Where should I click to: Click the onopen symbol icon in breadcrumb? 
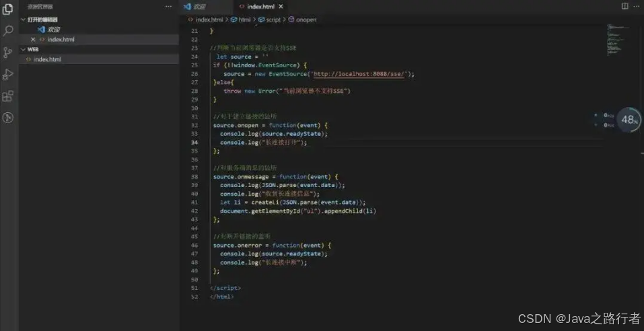point(291,20)
